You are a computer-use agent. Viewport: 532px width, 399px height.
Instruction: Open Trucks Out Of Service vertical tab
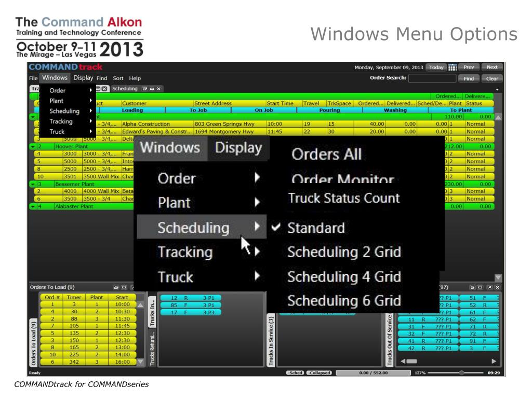point(390,340)
